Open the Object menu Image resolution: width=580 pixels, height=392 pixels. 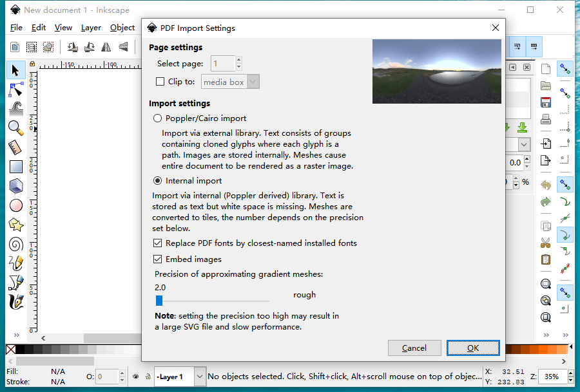coord(122,28)
